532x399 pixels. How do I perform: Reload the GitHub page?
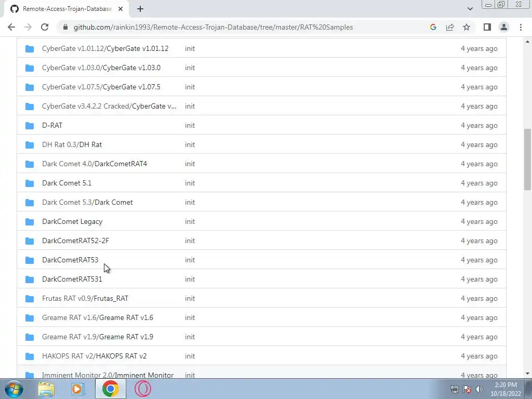pyautogui.click(x=45, y=27)
